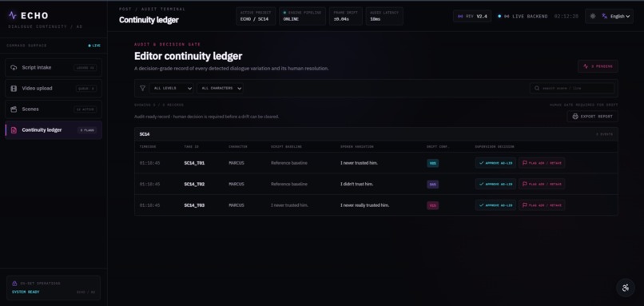Click the Live Backend signal icon
644x306 pixels.
click(507, 17)
